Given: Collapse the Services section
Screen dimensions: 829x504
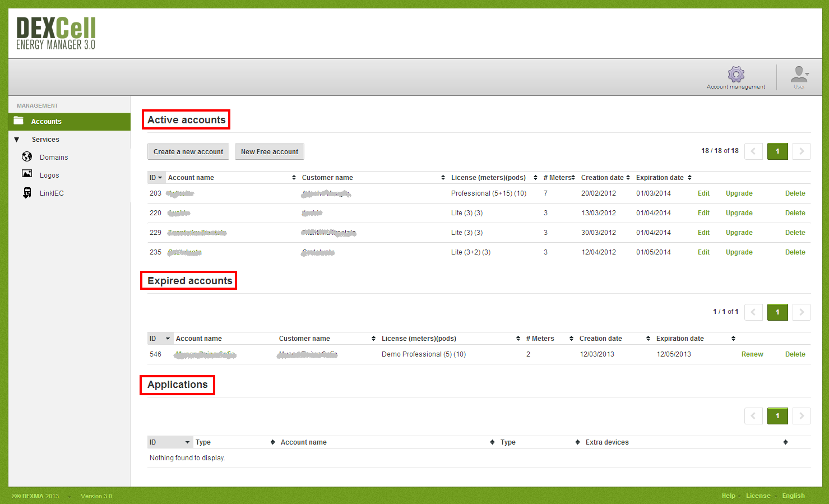Looking at the screenshot, I should (16, 139).
